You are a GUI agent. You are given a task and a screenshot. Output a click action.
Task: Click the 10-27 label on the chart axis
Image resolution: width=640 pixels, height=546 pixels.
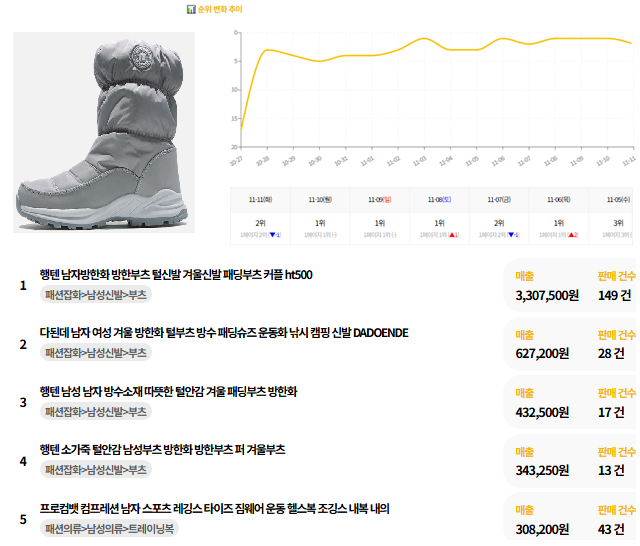(237, 160)
